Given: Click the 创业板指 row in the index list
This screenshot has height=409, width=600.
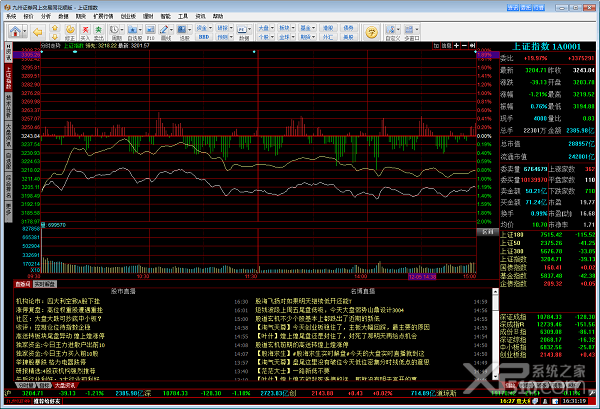Looking at the screenshot, I should click(548, 355).
